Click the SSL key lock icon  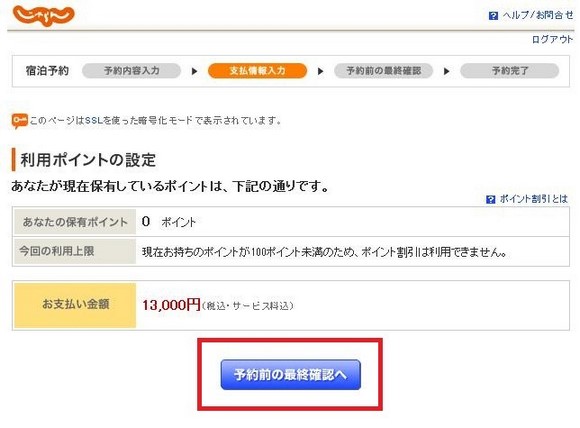tap(19, 121)
